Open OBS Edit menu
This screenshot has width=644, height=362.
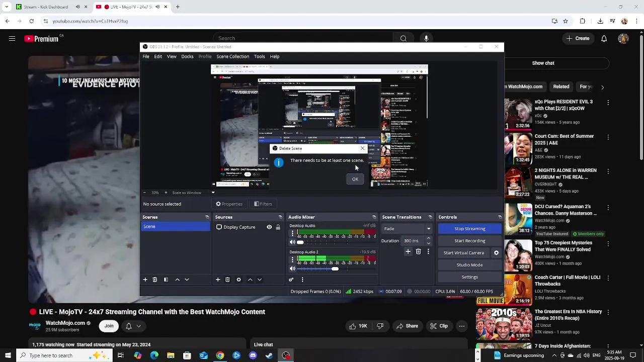[x=158, y=56]
